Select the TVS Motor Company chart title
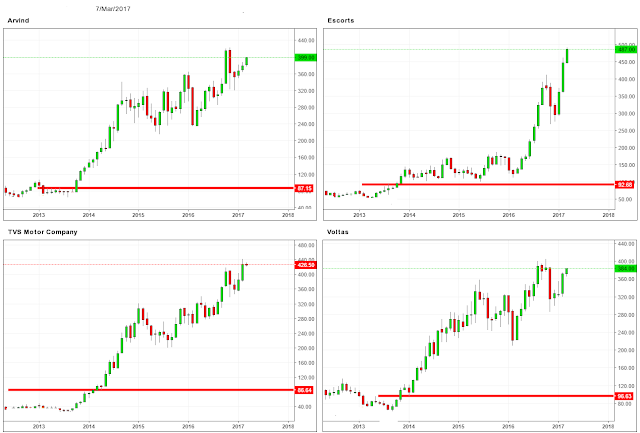This screenshot has width=640, height=433. tap(43, 232)
